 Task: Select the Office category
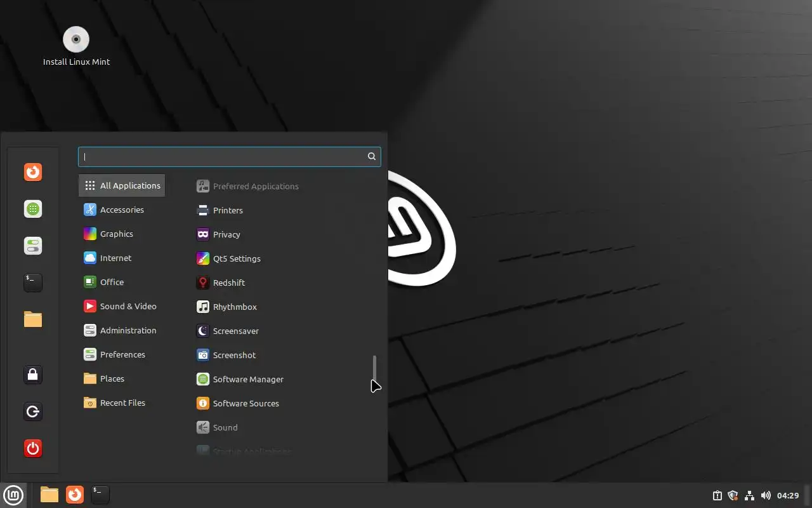[x=122, y=282]
